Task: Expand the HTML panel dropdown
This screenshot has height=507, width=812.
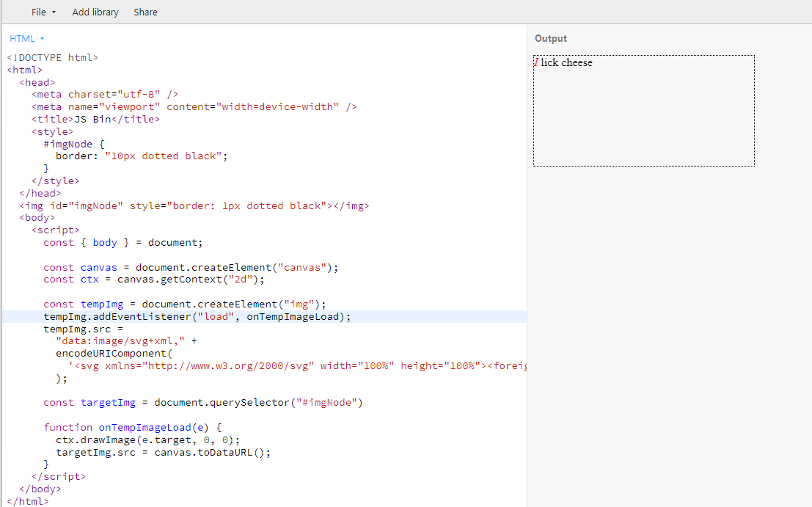Action: pos(27,38)
